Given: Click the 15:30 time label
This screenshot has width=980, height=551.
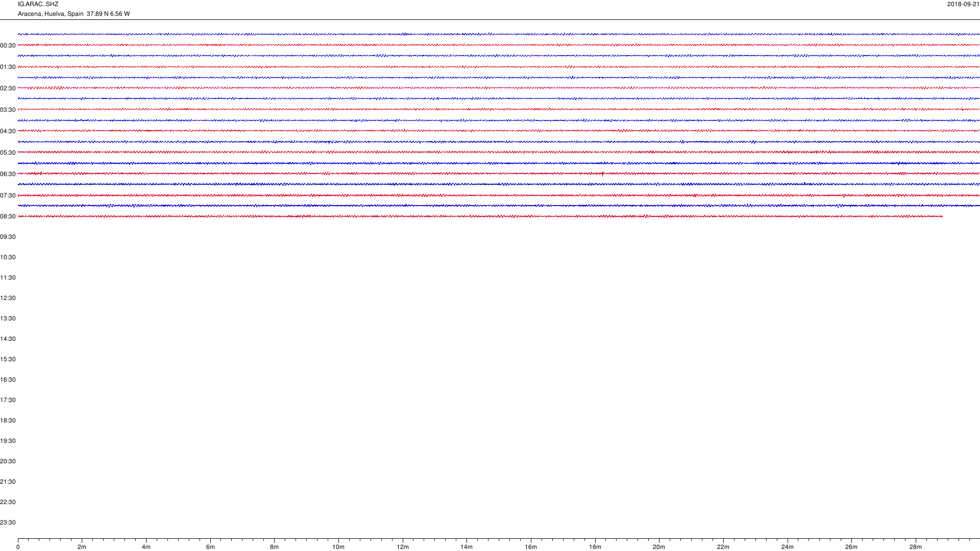Looking at the screenshot, I should (x=8, y=359).
